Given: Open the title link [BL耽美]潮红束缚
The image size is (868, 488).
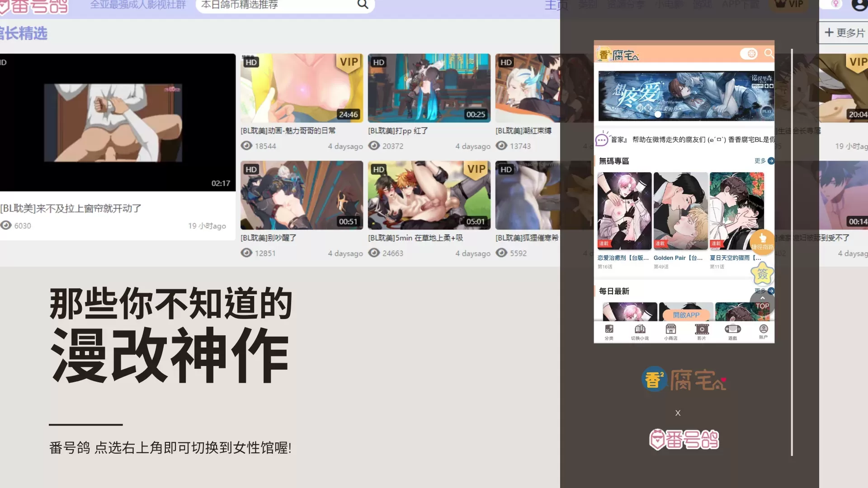Looking at the screenshot, I should [524, 131].
